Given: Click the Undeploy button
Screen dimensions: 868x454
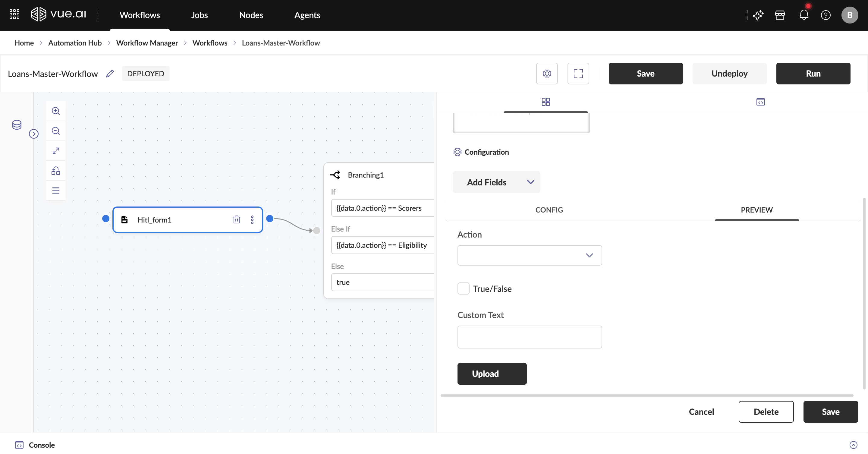Looking at the screenshot, I should (729, 74).
